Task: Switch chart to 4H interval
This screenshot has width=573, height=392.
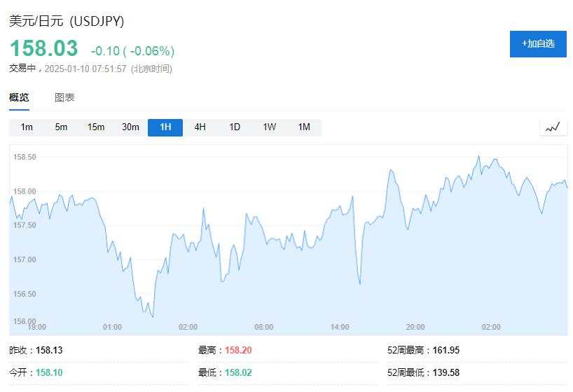Action: [x=200, y=127]
